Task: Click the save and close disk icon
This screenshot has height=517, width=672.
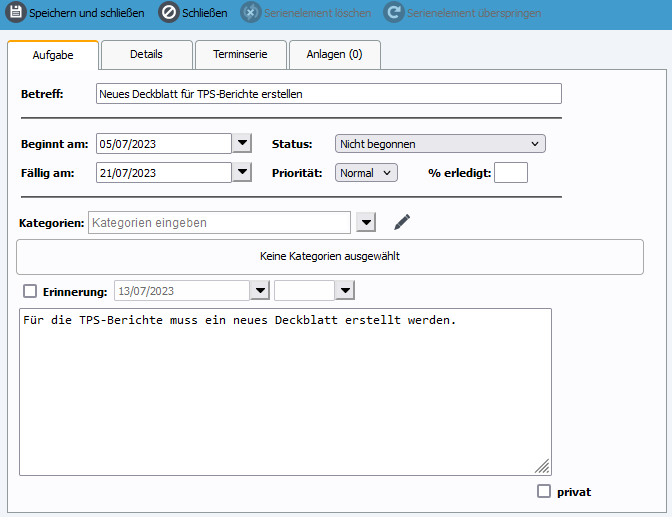Action: tap(16, 14)
